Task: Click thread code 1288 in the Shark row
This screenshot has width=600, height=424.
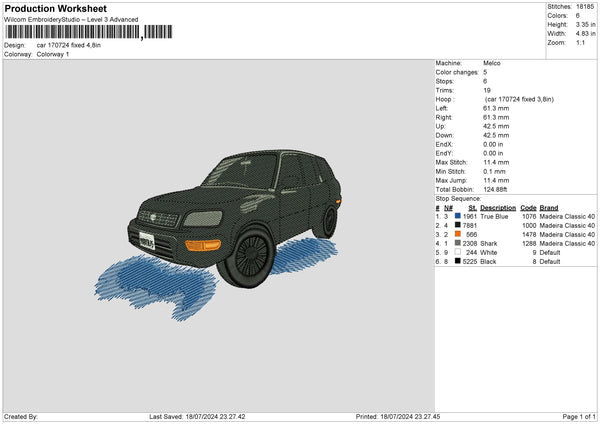Action: point(529,243)
